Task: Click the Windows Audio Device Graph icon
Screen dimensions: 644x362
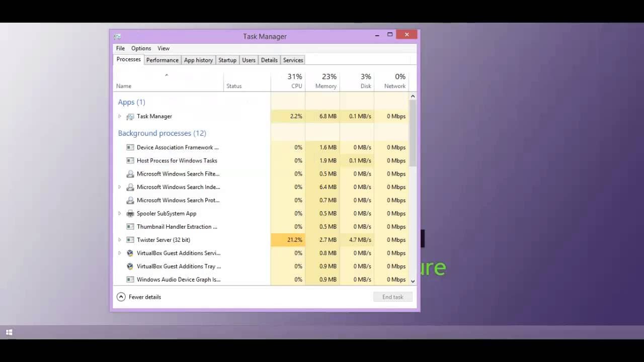Action: click(130, 280)
